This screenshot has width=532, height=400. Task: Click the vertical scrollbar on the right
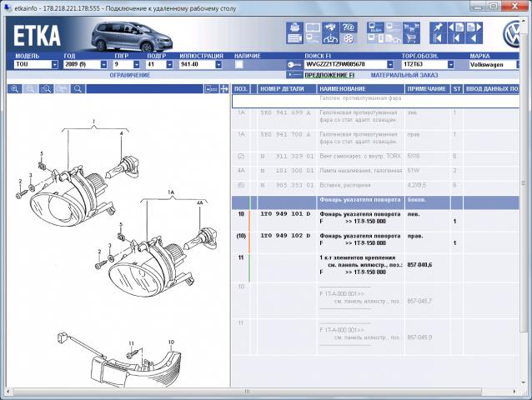tap(524, 183)
